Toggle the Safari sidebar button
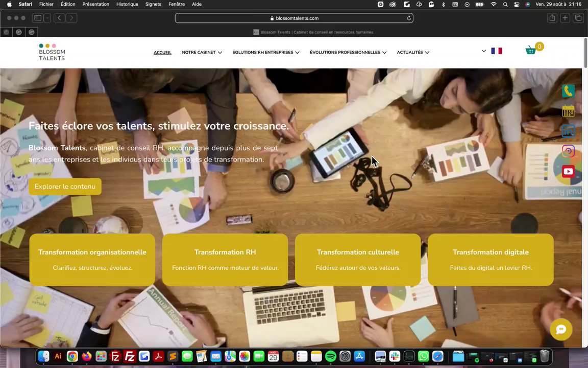This screenshot has height=368, width=588. click(x=38, y=18)
